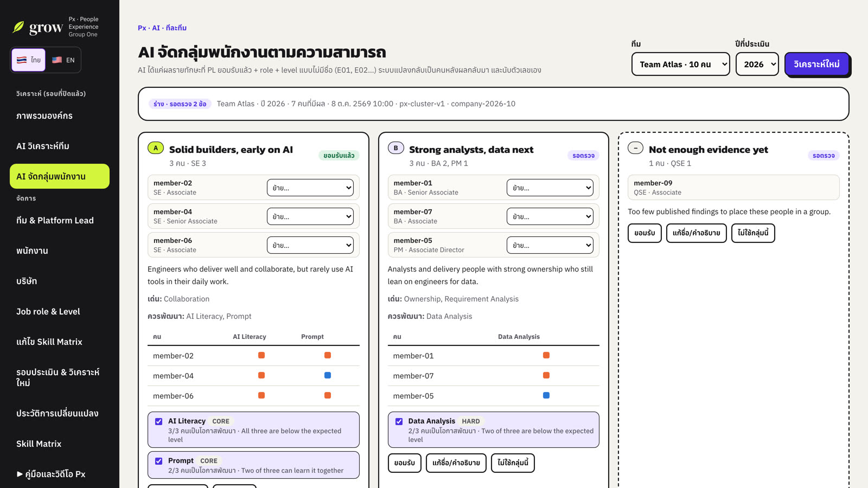
Task: Click ยอมรับ in the Strong analysts group
Action: pyautogui.click(x=405, y=463)
